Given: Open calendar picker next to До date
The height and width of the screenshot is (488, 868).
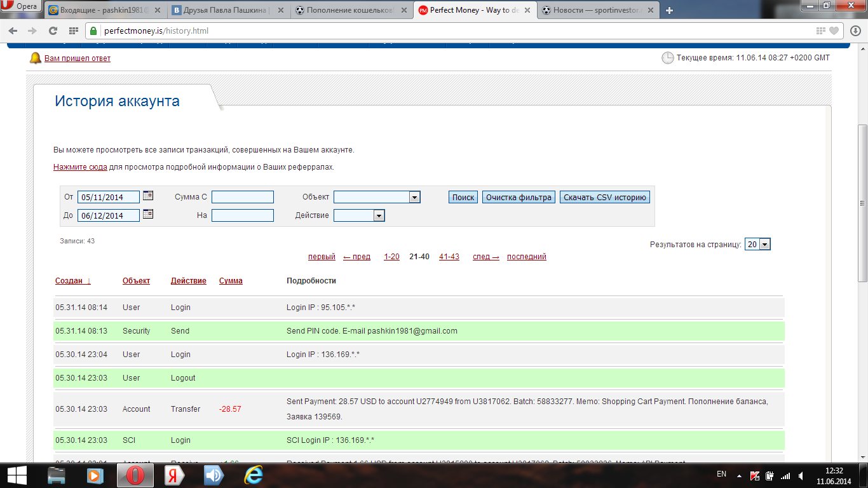Looking at the screenshot, I should (x=148, y=214).
